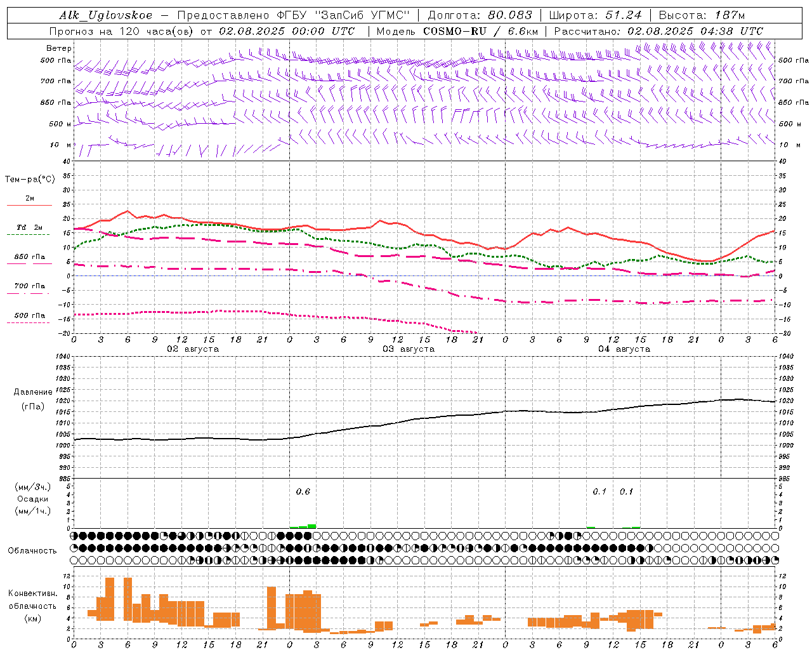Click the (мм/1ч.) precipitation unit label
The height and width of the screenshot is (650, 812).
[x=32, y=511]
